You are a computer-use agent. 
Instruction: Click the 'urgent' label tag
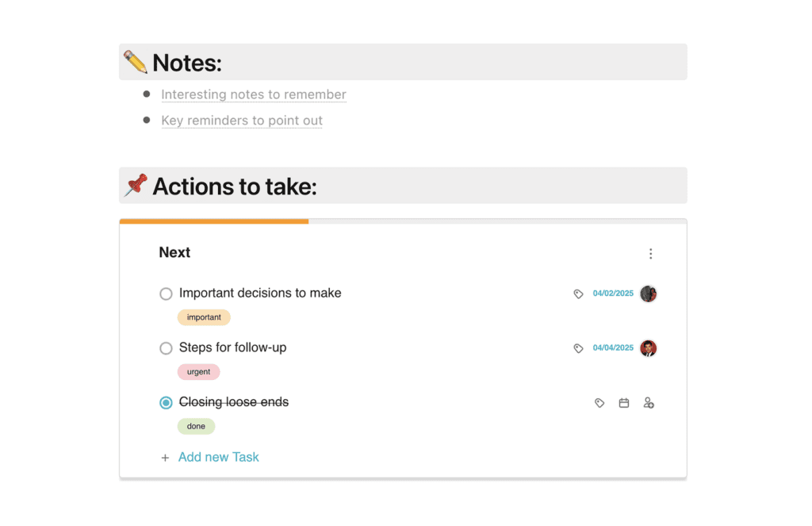pyautogui.click(x=198, y=372)
